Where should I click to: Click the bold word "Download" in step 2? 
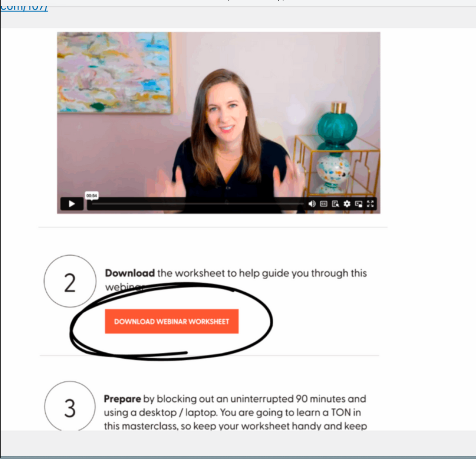click(x=130, y=273)
